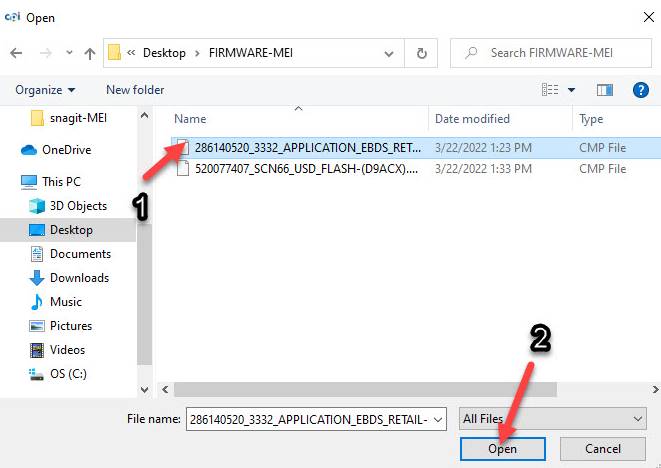
Task: Select 3D Objects in navigation pane
Action: 78,206
